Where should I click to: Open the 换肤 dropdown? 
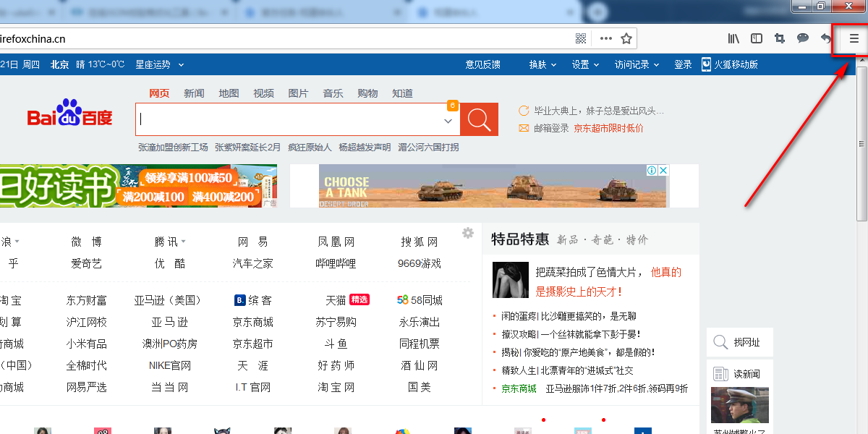pos(542,64)
